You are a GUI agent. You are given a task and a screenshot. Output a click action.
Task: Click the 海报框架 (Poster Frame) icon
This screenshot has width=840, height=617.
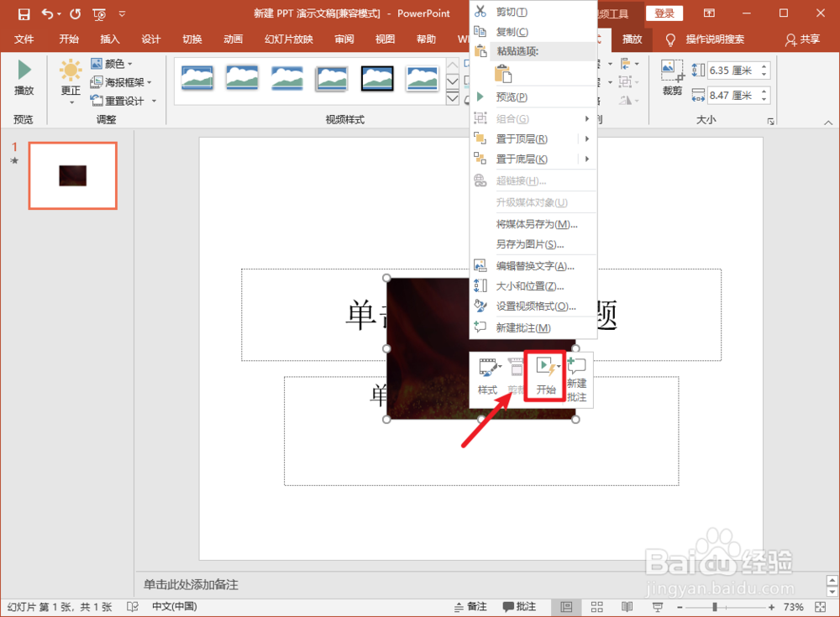(x=118, y=81)
